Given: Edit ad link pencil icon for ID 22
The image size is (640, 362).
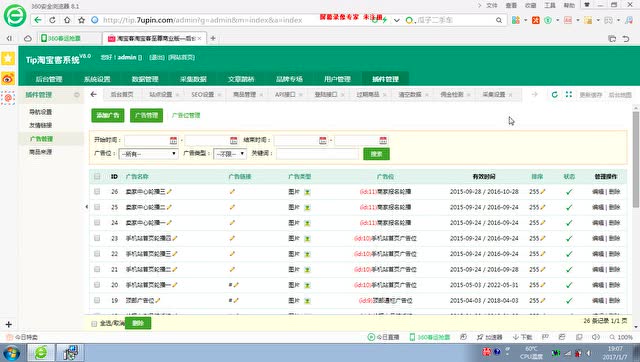Looking at the screenshot, I should pyautogui.click(x=232, y=253).
